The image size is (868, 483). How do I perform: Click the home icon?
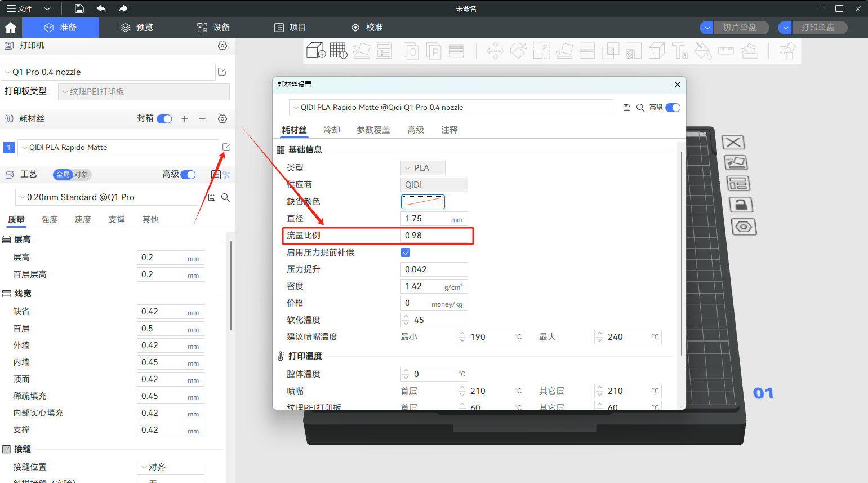(10, 28)
